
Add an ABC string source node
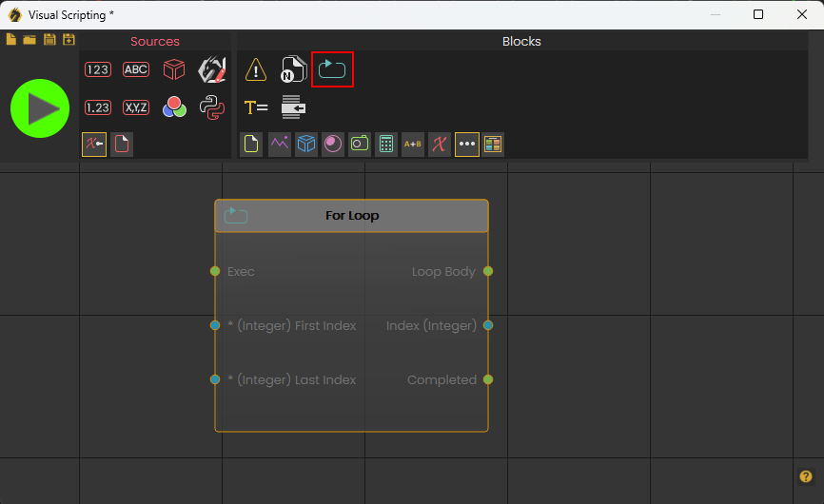point(136,69)
